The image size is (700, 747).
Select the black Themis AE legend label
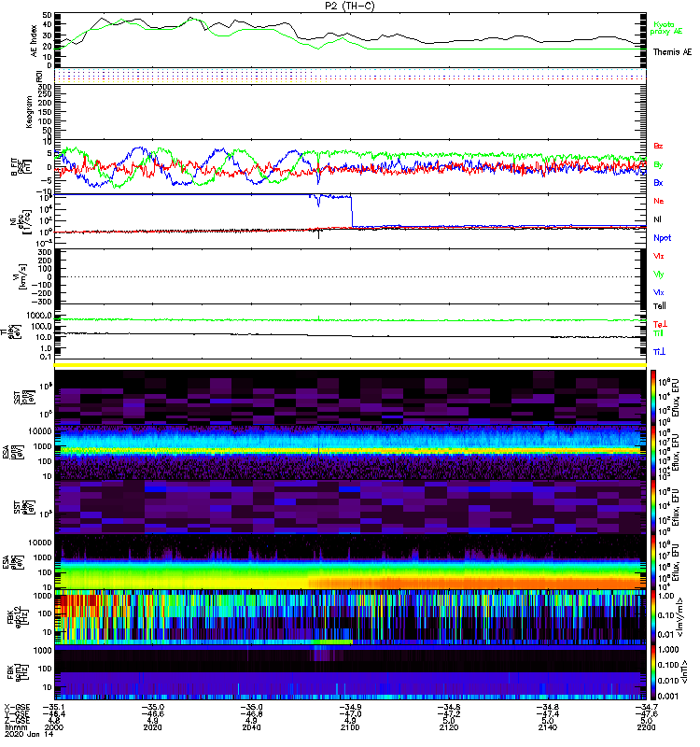pyautogui.click(x=672, y=52)
